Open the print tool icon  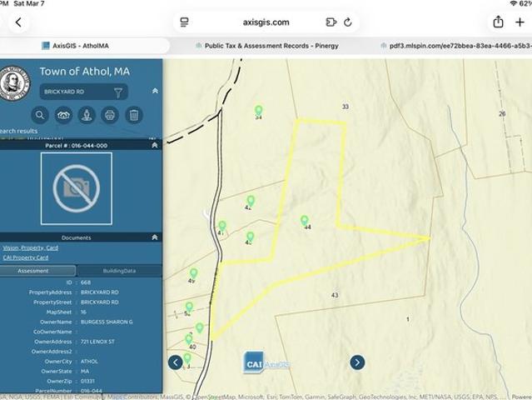click(x=110, y=115)
